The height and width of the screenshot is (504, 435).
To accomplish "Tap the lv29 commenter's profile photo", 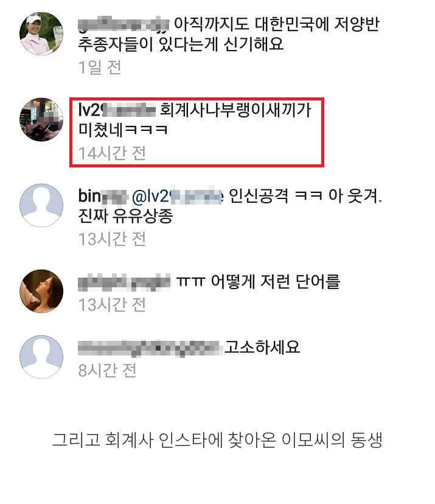I will [x=41, y=119].
